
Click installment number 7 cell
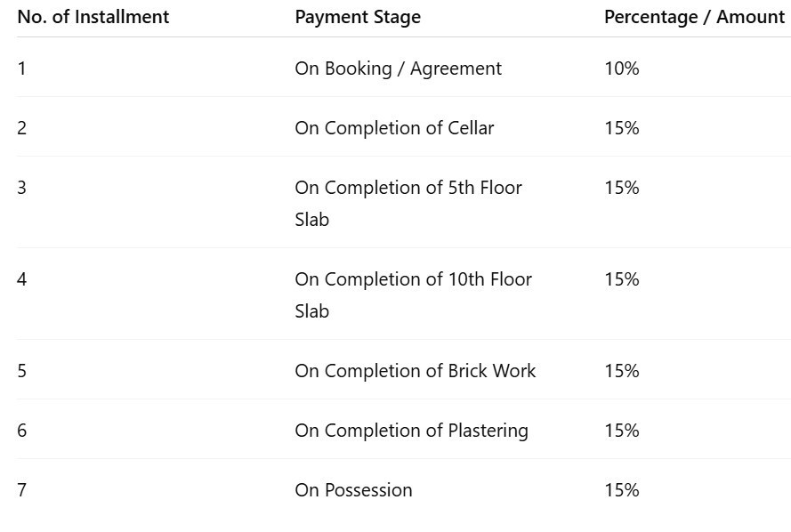tap(22, 490)
